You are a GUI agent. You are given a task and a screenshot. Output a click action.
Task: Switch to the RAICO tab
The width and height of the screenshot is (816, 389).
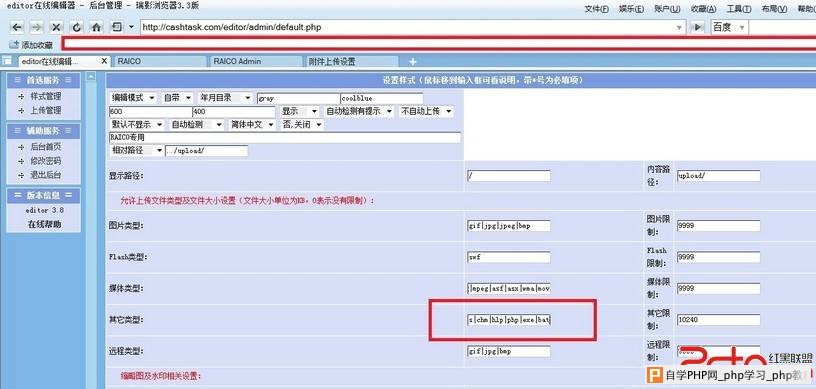pos(159,61)
